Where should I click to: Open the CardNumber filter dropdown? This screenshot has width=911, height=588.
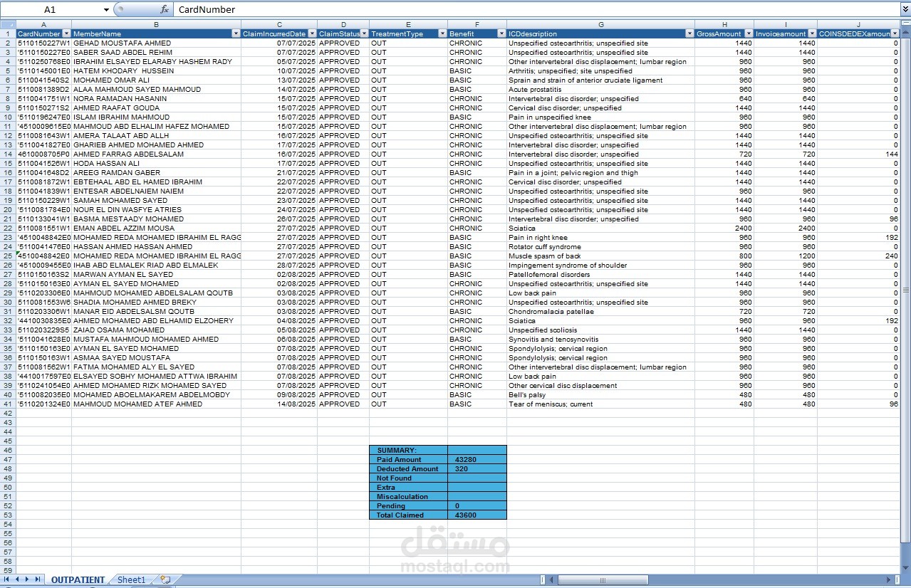point(67,33)
